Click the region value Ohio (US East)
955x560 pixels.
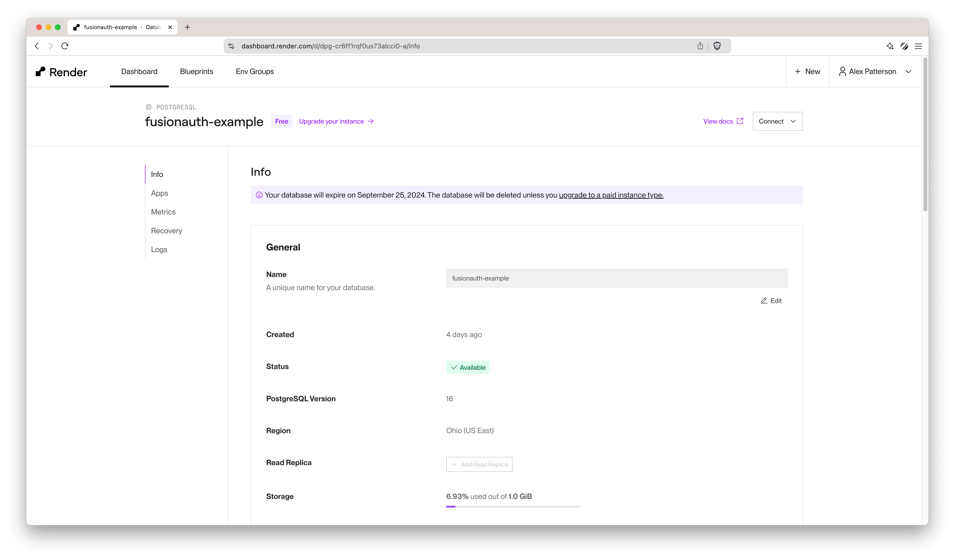470,431
